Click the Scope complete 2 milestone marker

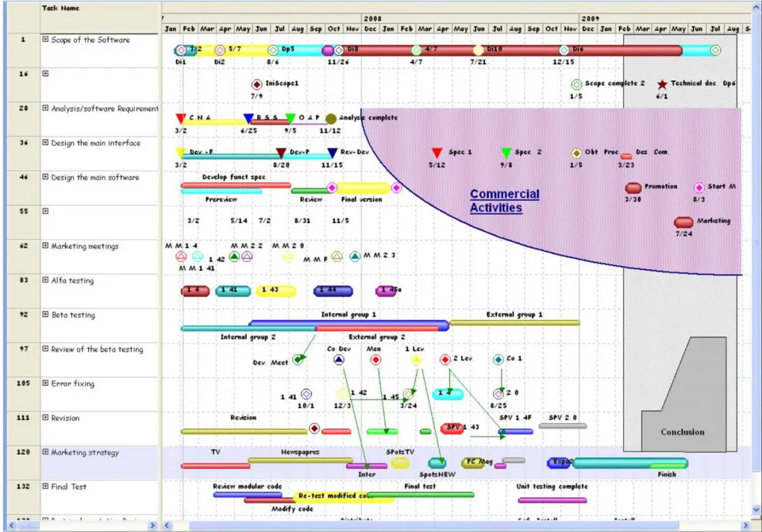[x=576, y=85]
